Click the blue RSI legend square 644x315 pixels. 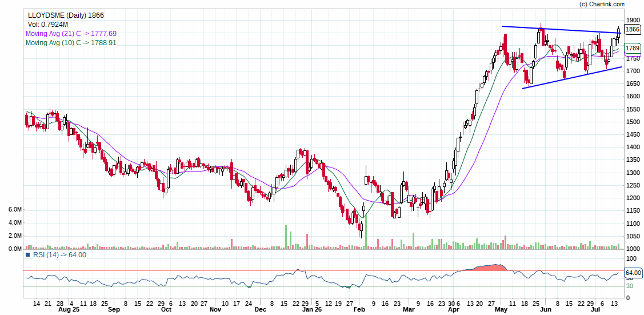click(x=28, y=254)
